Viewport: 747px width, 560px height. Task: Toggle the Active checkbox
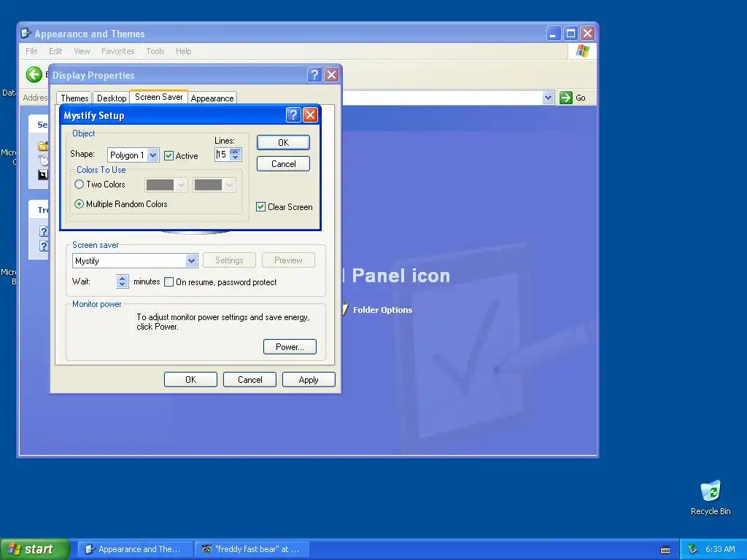click(x=169, y=156)
